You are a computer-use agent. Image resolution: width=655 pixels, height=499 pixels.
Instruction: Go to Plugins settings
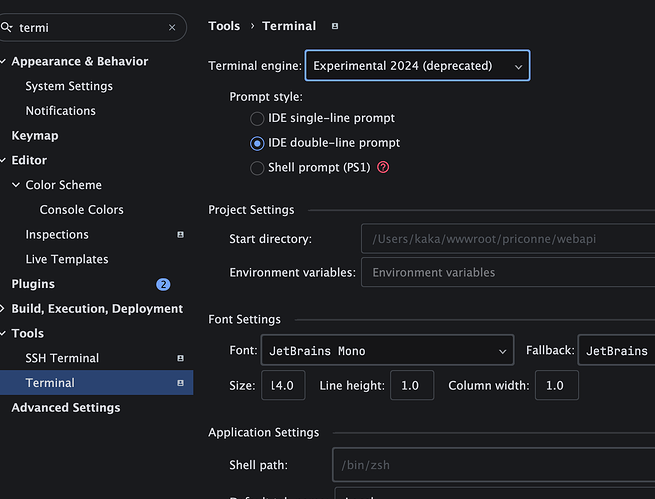tap(33, 284)
